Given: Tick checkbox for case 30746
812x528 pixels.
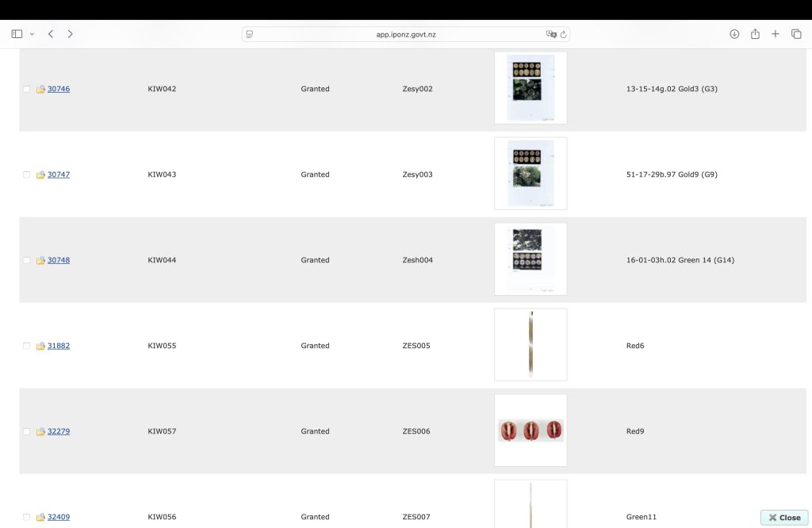Looking at the screenshot, I should click(26, 89).
